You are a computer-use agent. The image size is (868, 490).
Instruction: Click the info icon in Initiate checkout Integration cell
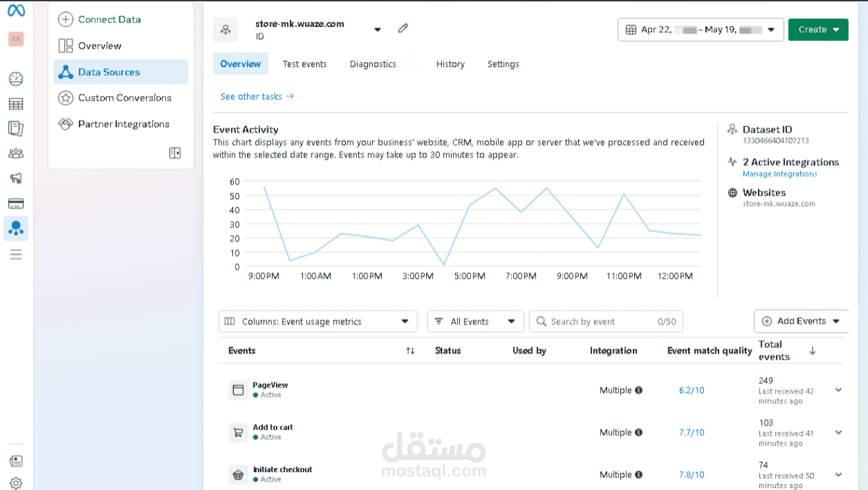click(638, 474)
